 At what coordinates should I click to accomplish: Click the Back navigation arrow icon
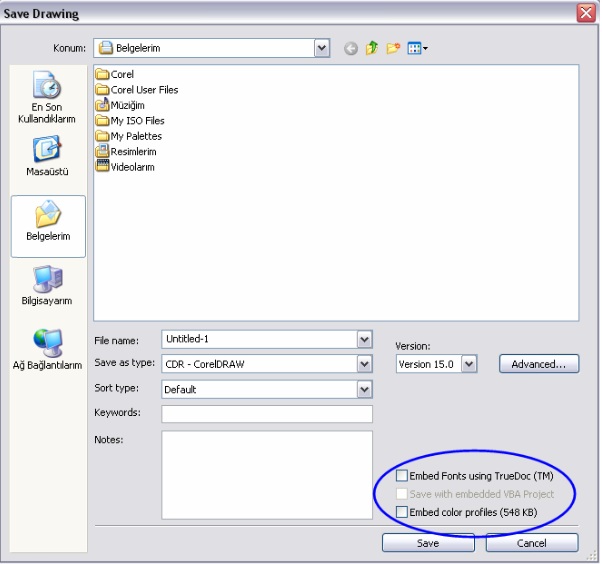point(351,49)
